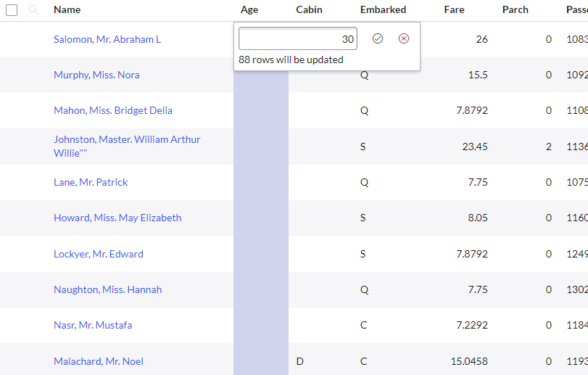Select Embarked Q in Naughton row

point(364,290)
